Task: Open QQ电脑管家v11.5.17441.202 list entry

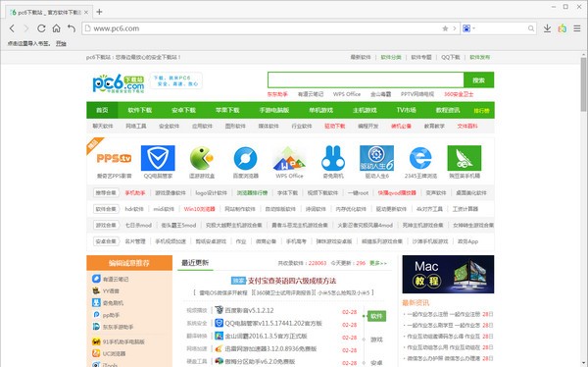Action: pos(273,323)
